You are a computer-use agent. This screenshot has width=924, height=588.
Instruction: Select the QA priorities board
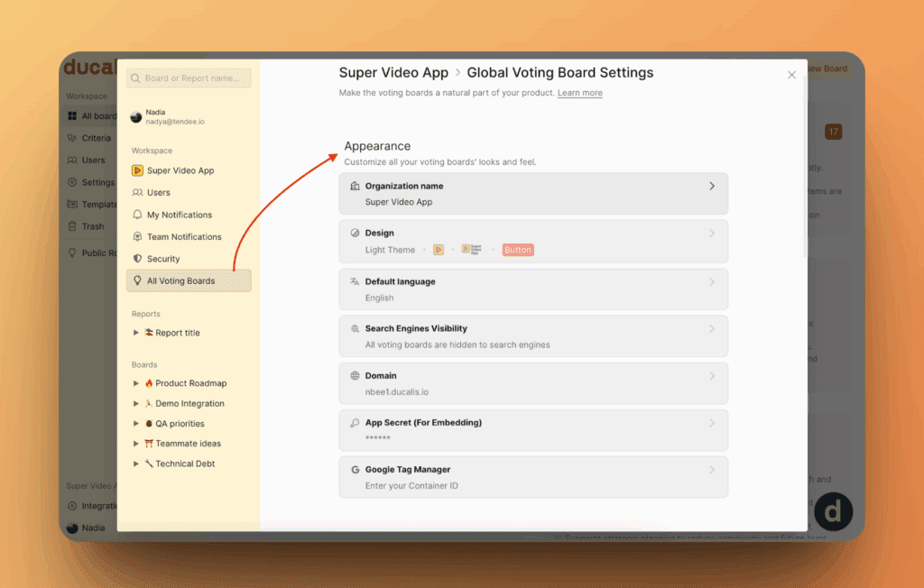click(x=180, y=424)
